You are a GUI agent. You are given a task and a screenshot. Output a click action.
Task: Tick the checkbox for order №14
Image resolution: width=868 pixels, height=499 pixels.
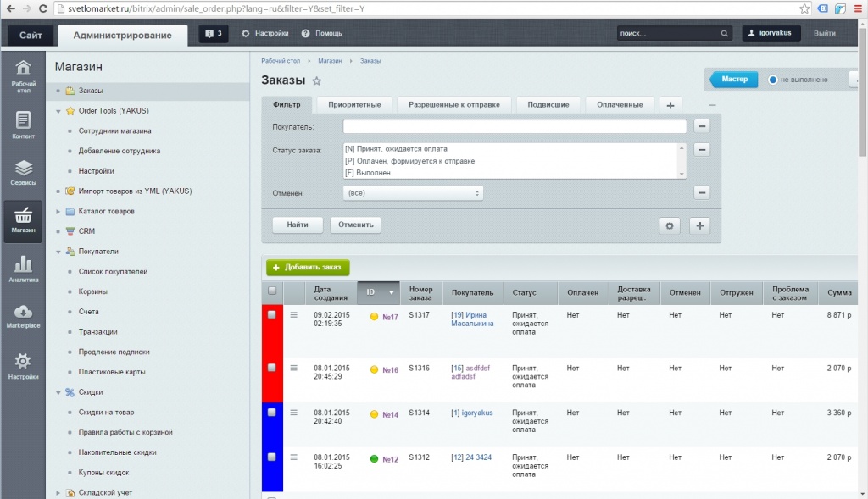pyautogui.click(x=272, y=412)
